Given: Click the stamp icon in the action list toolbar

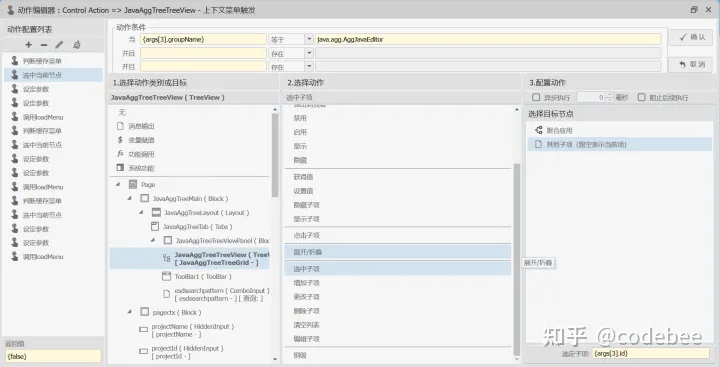Looking at the screenshot, I should 77,45.
